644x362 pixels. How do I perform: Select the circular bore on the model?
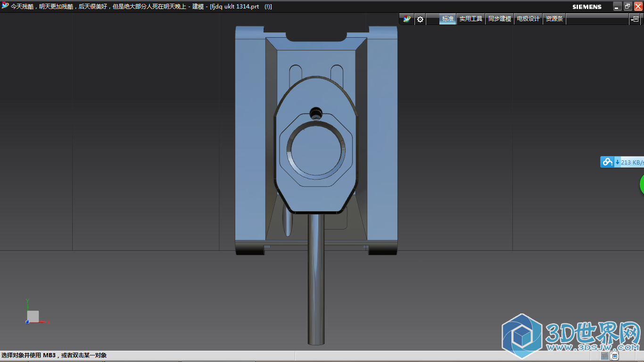(316, 149)
